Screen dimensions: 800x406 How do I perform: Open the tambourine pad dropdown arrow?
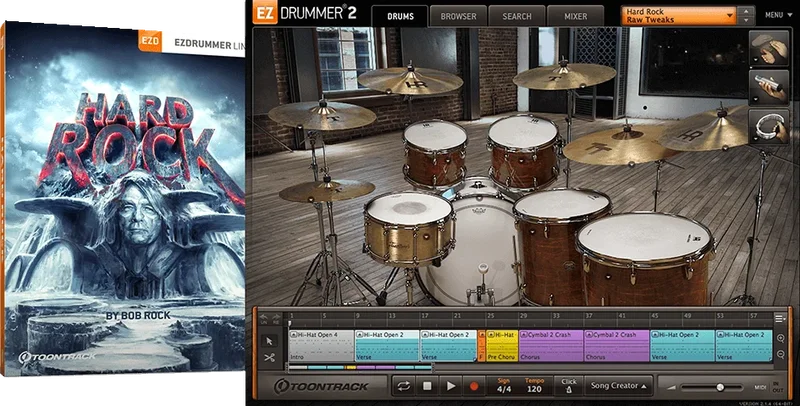(755, 139)
